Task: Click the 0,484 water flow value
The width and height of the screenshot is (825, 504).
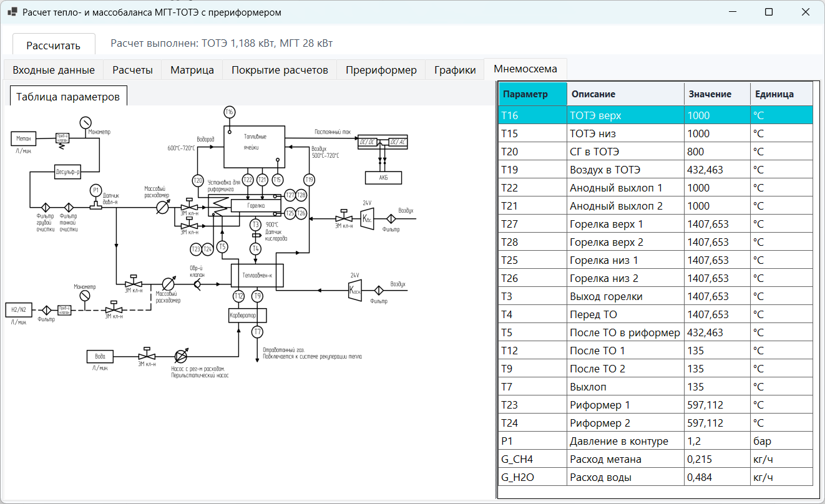Action: (x=717, y=477)
